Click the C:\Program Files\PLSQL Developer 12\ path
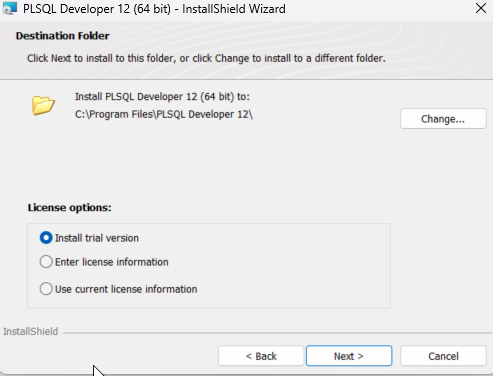This screenshot has height=376, width=493. tap(164, 114)
